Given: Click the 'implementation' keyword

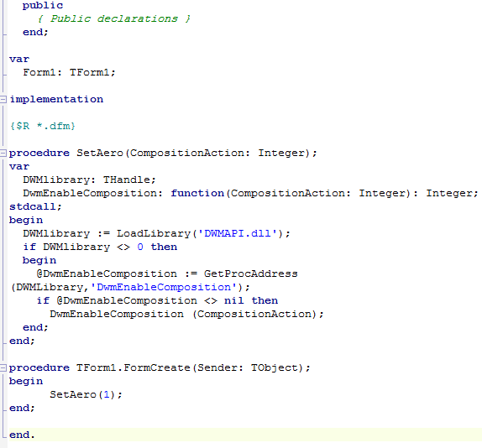Looking at the screenshot, I should pos(56,99).
